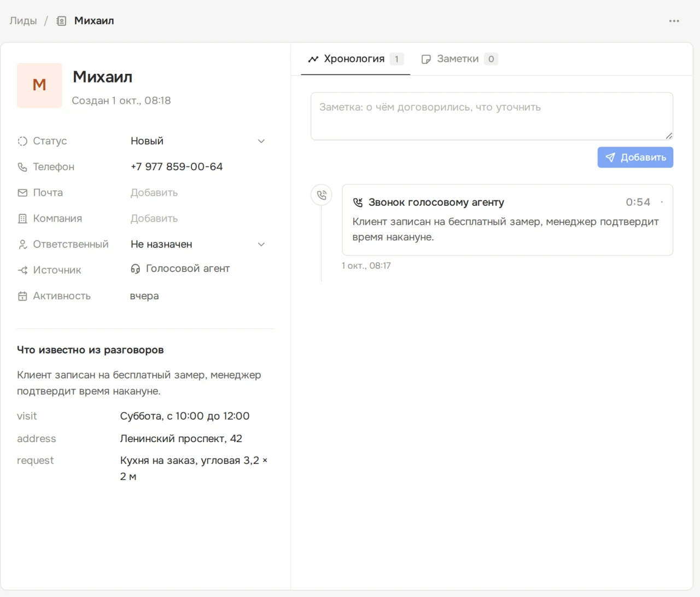
Task: Click the person icon beside Ответственный
Action: tap(22, 244)
